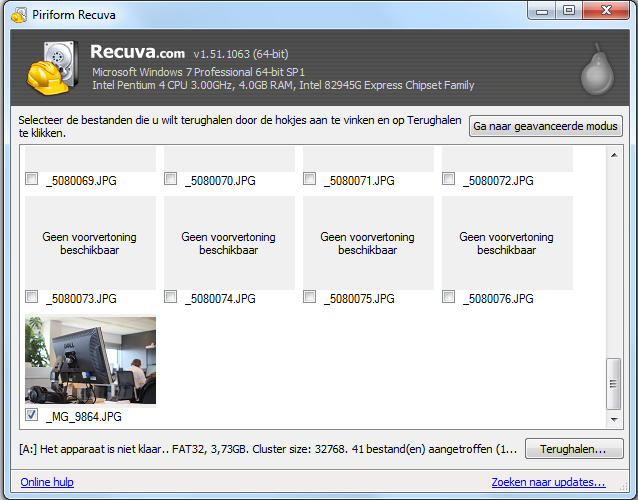Select the _5080074.JPG placeholder thumbnail
This screenshot has height=500, width=638.
(x=229, y=243)
